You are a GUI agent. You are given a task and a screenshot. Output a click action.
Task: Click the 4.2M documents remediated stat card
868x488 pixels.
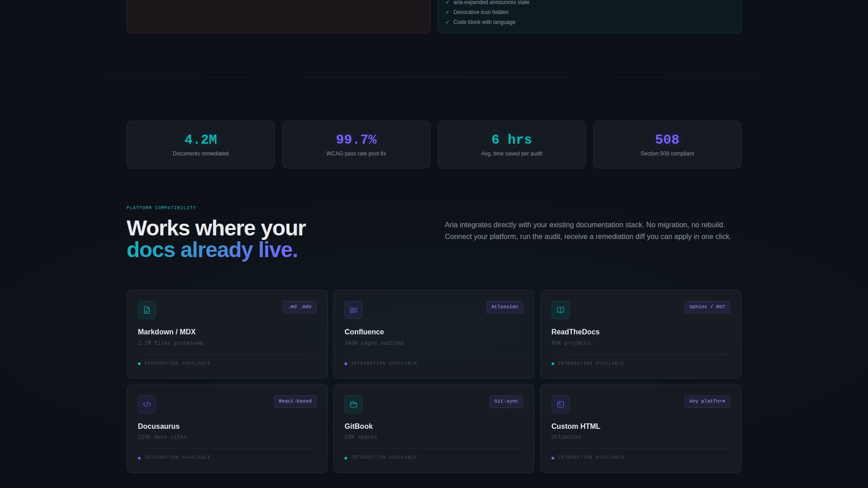pyautogui.click(x=200, y=144)
